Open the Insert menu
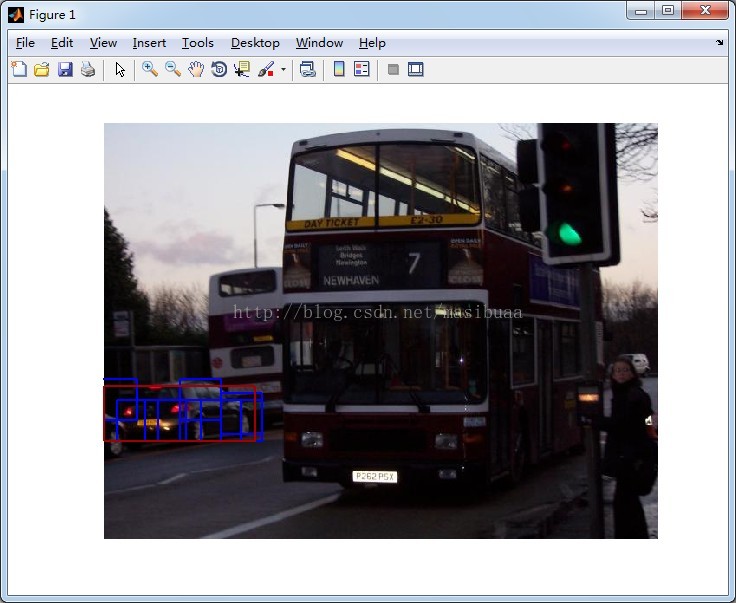Viewport: 736px width, 603px height. pos(149,43)
